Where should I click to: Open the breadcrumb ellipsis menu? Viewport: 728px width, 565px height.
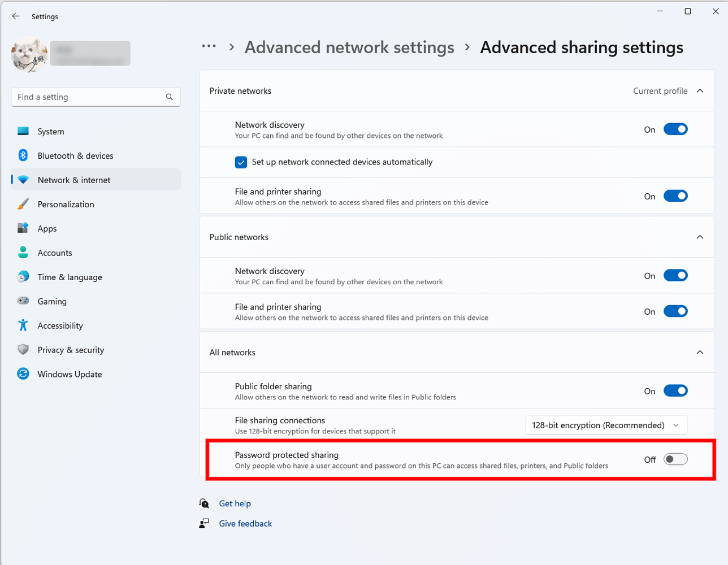click(x=209, y=47)
